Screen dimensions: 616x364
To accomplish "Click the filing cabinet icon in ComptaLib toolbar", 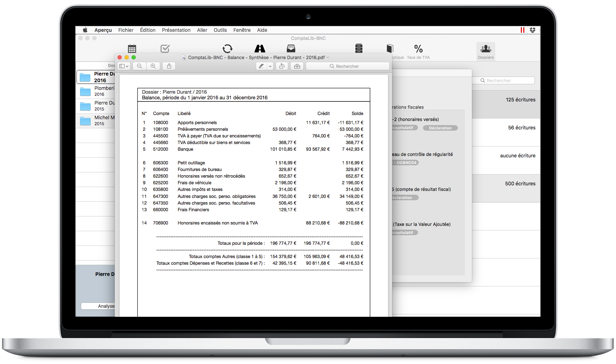I will (x=359, y=49).
